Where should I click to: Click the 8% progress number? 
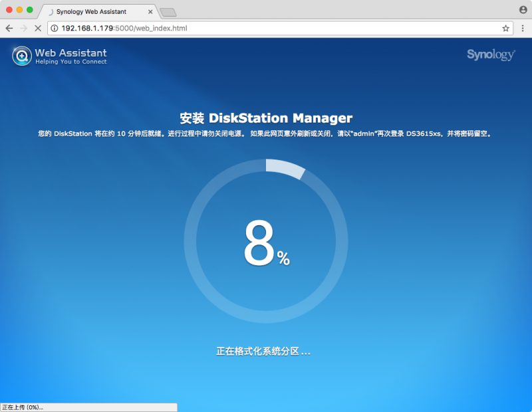pyautogui.click(x=267, y=243)
